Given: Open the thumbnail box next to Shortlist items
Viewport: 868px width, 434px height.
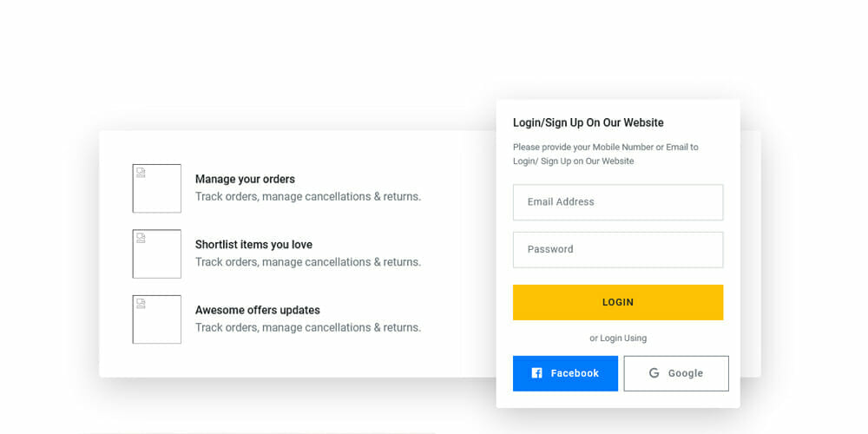Looking at the screenshot, I should (157, 253).
